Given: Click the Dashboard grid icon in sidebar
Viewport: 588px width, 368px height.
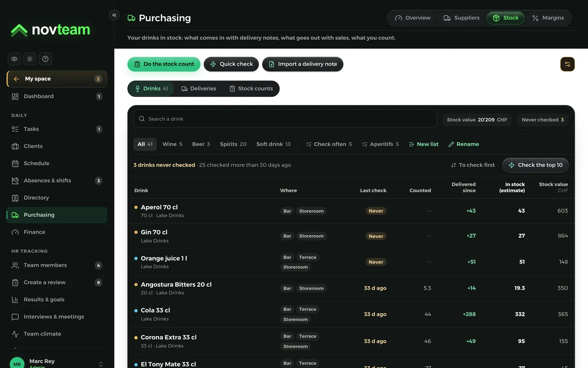Looking at the screenshot, I should (15, 96).
